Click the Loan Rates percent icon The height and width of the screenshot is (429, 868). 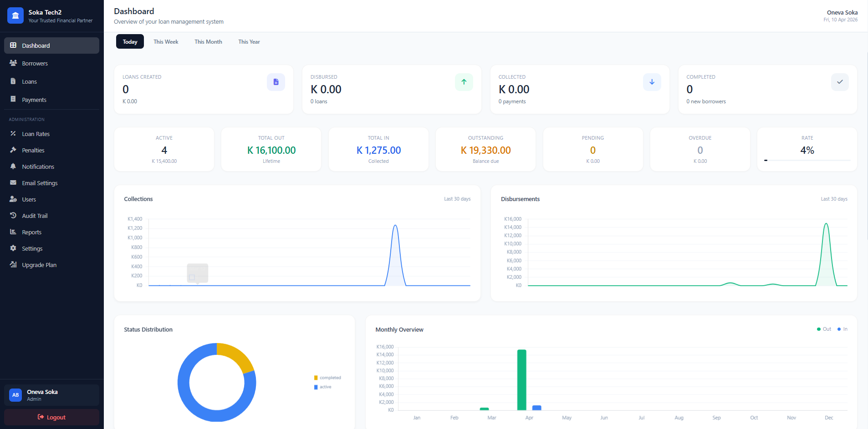point(14,134)
